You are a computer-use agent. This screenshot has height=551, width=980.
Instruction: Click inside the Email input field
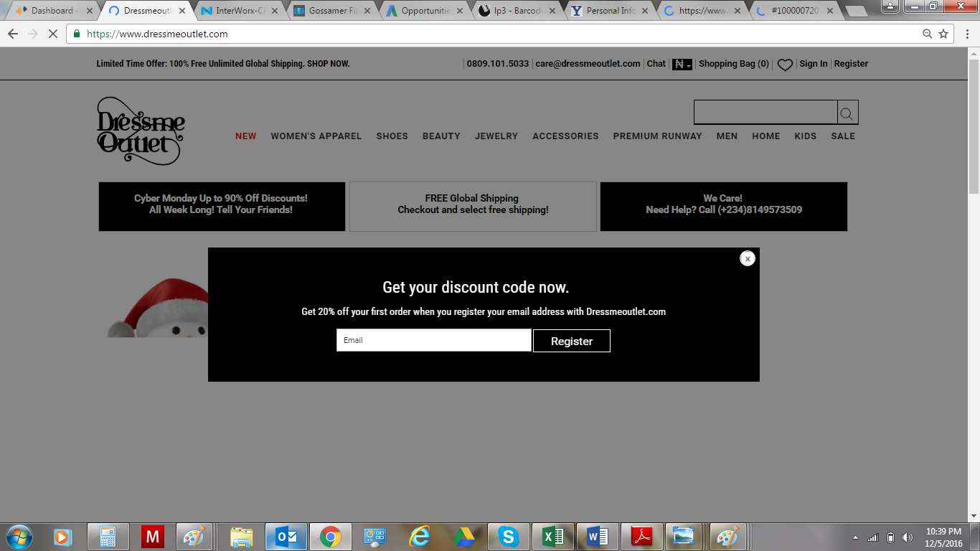click(433, 339)
